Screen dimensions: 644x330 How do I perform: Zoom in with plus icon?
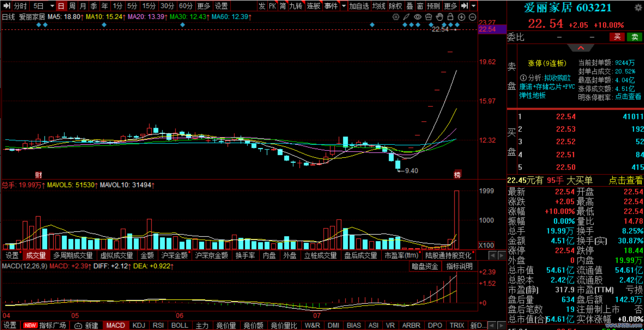(x=462, y=17)
